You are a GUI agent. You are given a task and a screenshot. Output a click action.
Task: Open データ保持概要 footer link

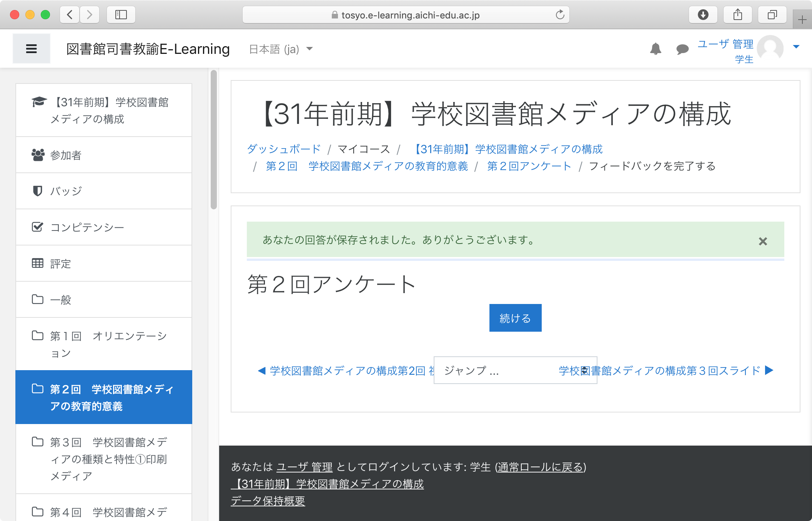268,501
